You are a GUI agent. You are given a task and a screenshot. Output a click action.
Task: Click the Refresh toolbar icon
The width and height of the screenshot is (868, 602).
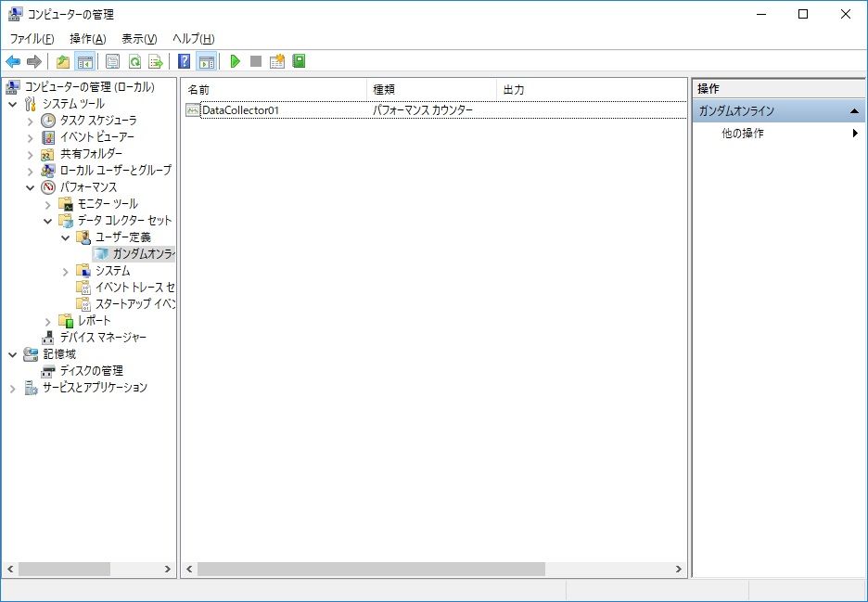coord(134,61)
